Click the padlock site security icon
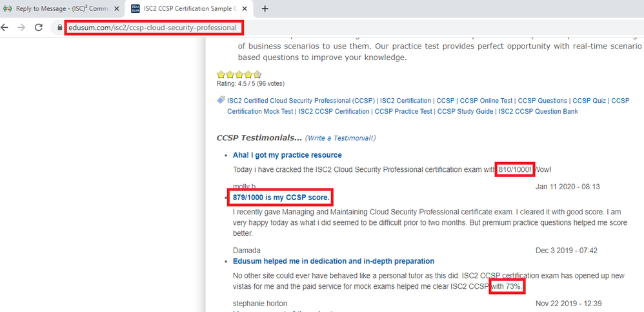Image resolution: width=644 pixels, height=312 pixels. coord(59,28)
